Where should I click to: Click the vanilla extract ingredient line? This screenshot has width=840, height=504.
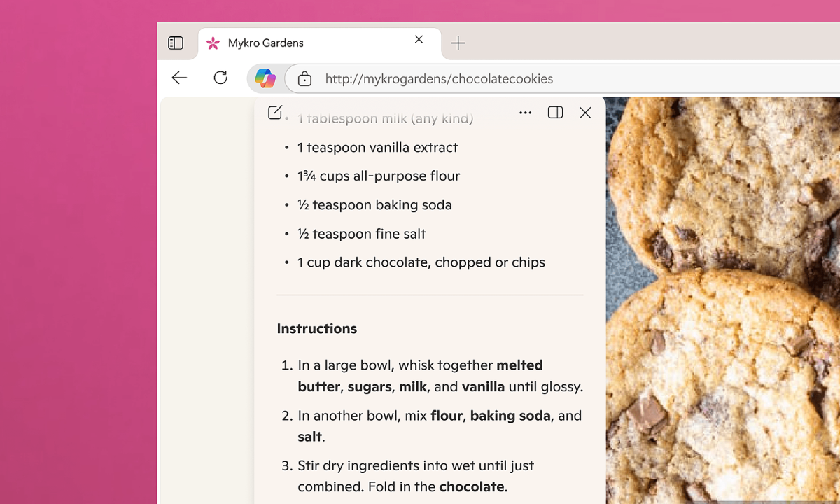coord(377,148)
